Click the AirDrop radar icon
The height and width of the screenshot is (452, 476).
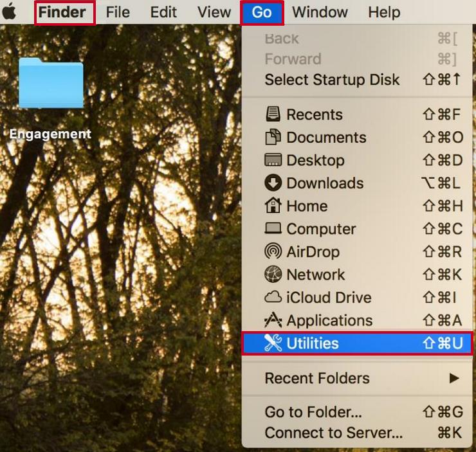273,251
